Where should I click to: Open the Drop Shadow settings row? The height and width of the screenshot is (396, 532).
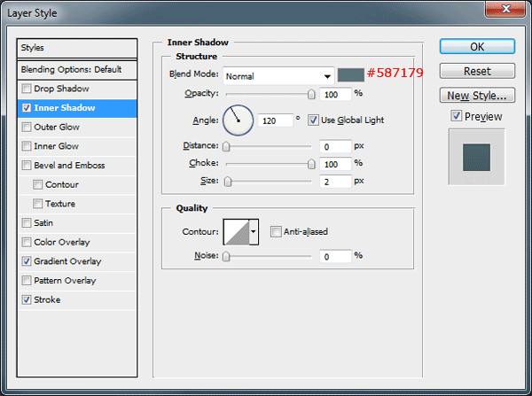click(x=77, y=89)
